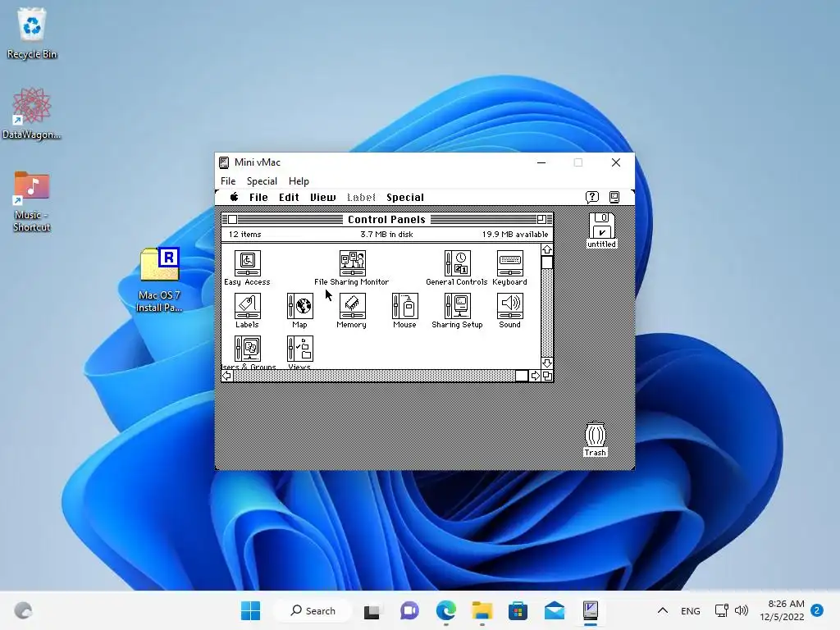This screenshot has height=630, width=840.
Task: Click the vertical scrollbar thumb
Action: (547, 262)
